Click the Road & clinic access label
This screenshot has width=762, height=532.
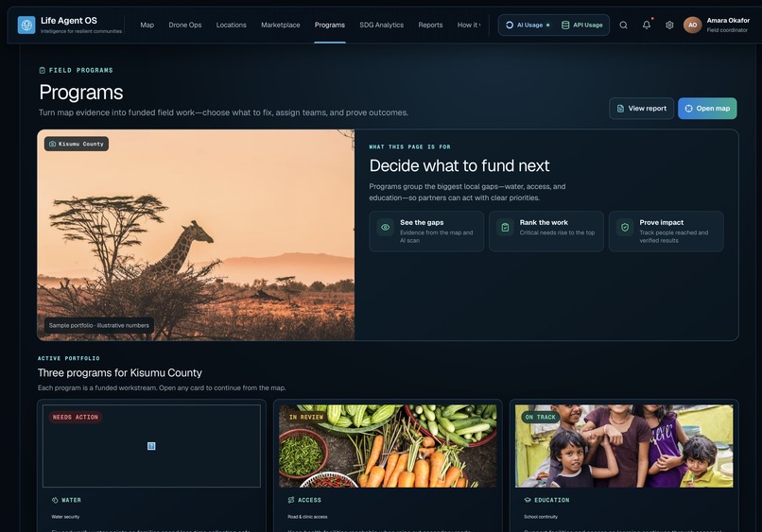(x=307, y=517)
